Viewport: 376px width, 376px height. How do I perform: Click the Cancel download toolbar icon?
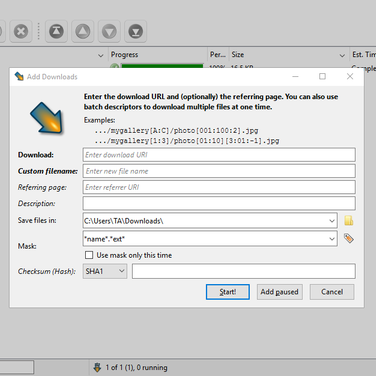click(21, 32)
